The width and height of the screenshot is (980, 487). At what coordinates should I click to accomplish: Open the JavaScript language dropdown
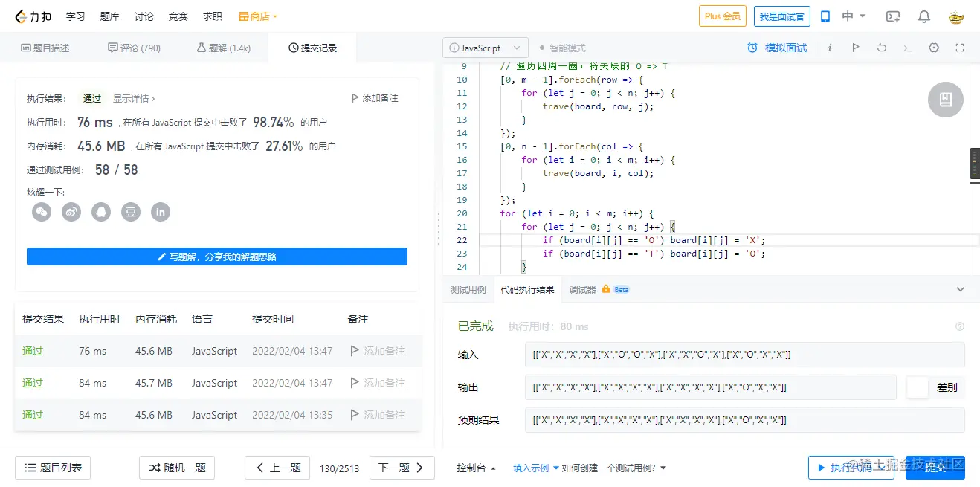[x=486, y=48]
